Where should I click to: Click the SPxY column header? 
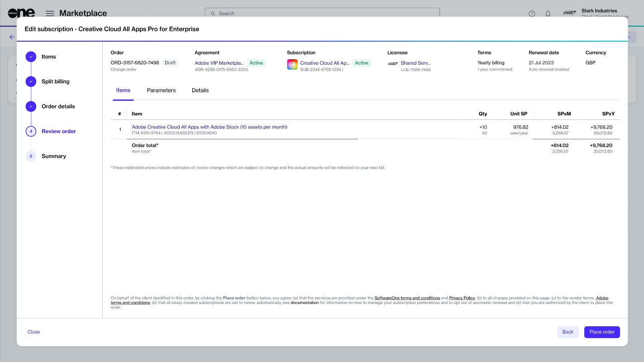tap(608, 114)
